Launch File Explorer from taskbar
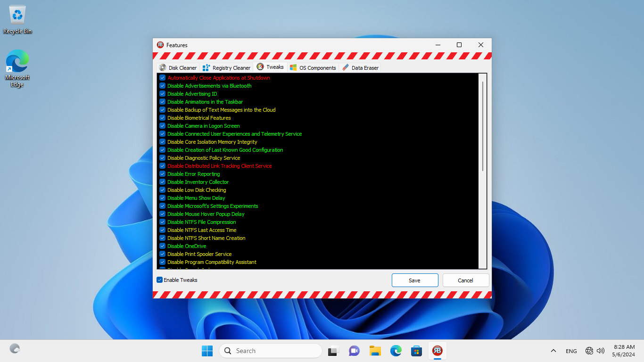 coord(375,351)
